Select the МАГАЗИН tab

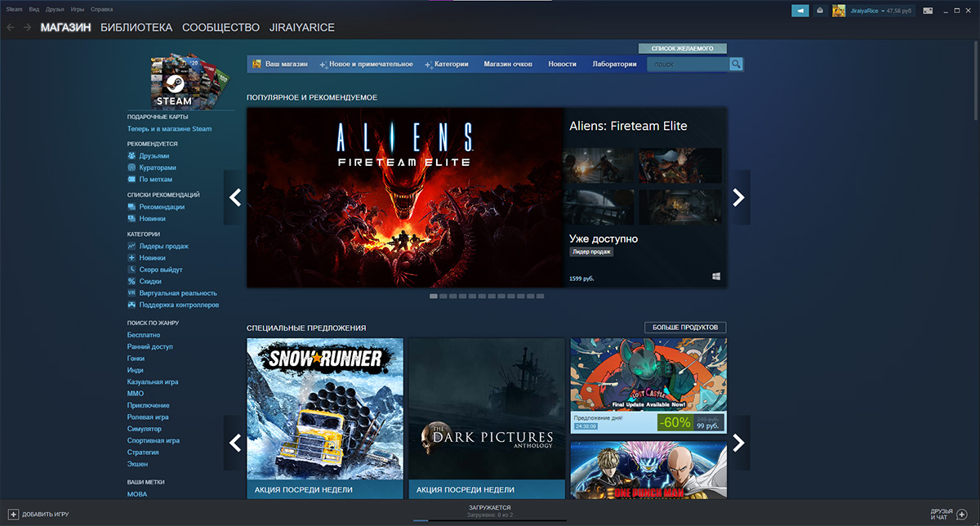65,28
